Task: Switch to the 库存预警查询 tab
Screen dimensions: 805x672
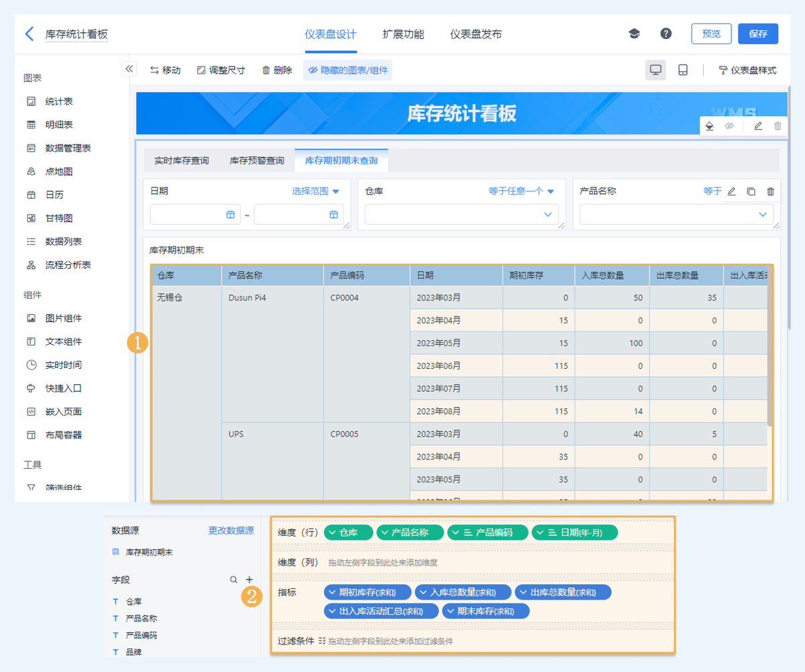Action: [x=257, y=161]
